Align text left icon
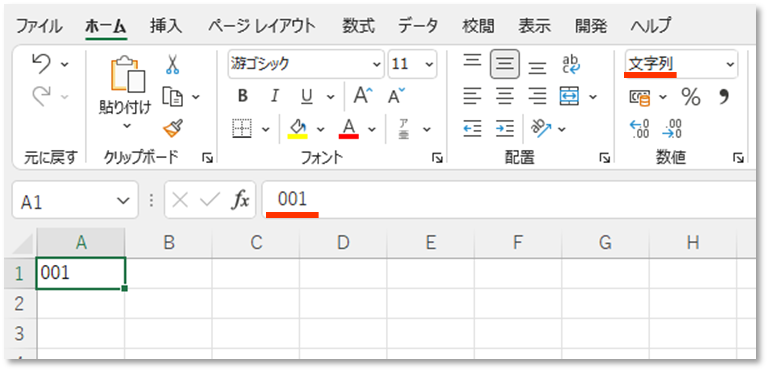This screenshot has height=372, width=769. pyautogui.click(x=473, y=96)
